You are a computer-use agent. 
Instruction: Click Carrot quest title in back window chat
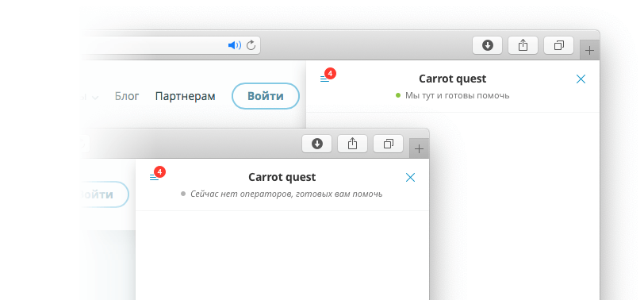(x=453, y=79)
